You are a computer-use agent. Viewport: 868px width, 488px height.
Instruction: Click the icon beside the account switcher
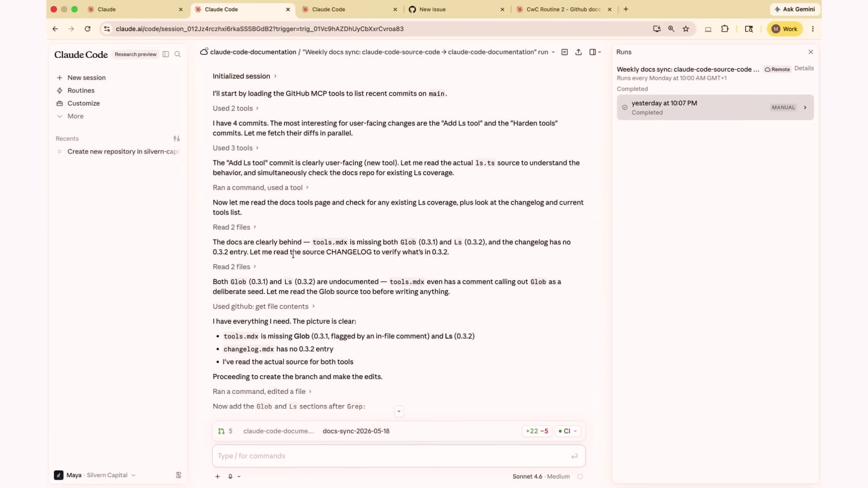tap(179, 475)
